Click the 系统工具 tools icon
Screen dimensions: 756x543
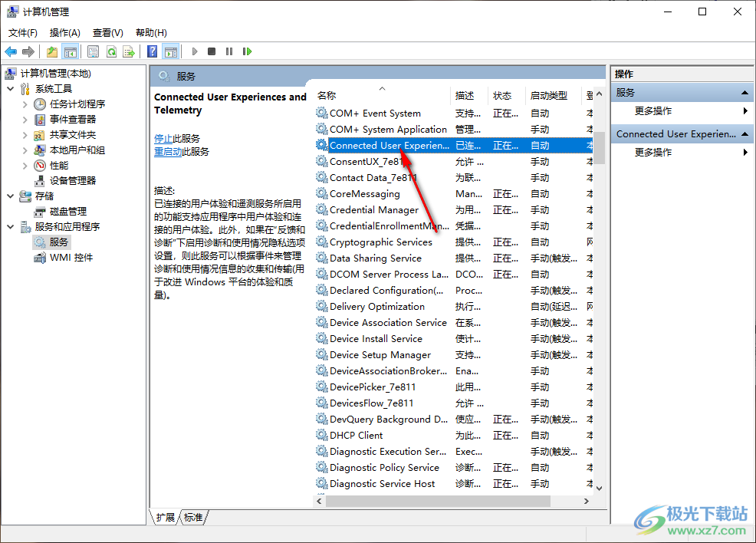25,89
